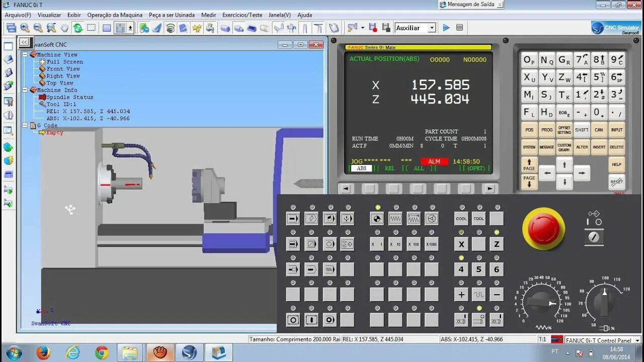
Task: Toggle the X axis select button
Action: tap(461, 244)
